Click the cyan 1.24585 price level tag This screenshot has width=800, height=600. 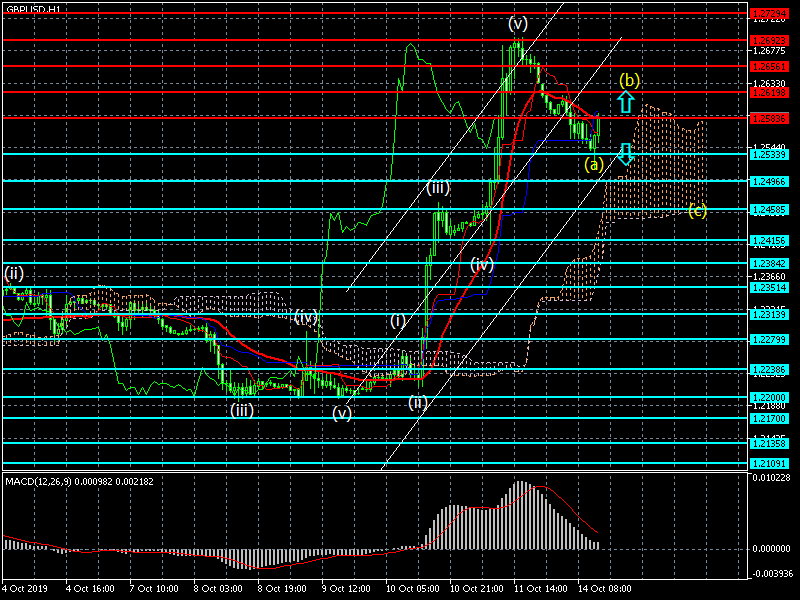[x=773, y=210]
